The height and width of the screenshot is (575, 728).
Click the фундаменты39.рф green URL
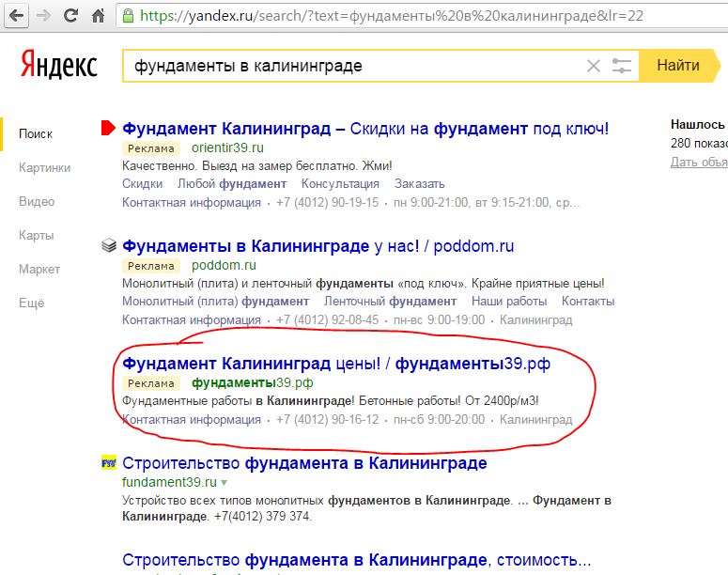[252, 382]
